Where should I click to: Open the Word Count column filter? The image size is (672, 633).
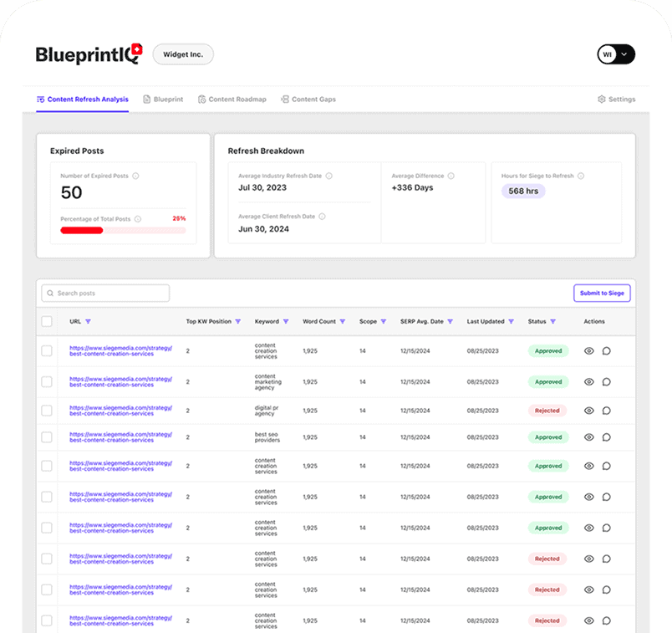click(343, 322)
